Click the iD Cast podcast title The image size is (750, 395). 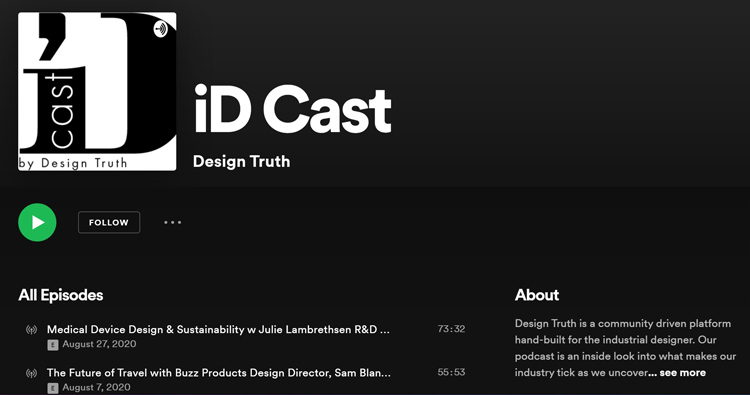pos(292,110)
